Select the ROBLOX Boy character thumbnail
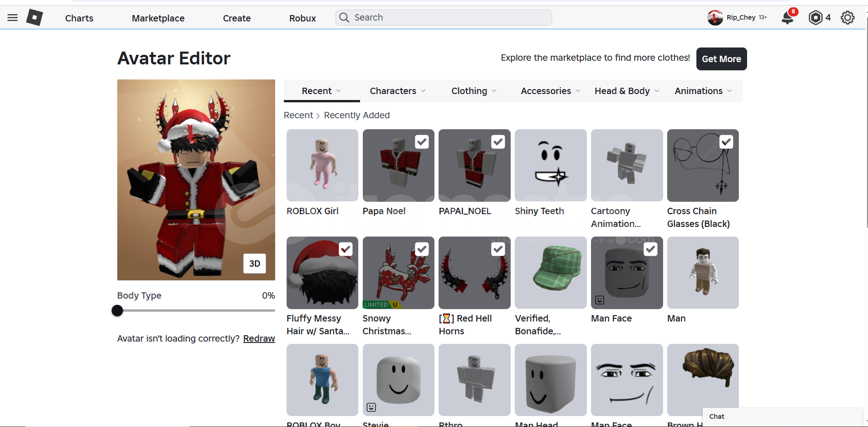868x427 pixels. pyautogui.click(x=322, y=380)
